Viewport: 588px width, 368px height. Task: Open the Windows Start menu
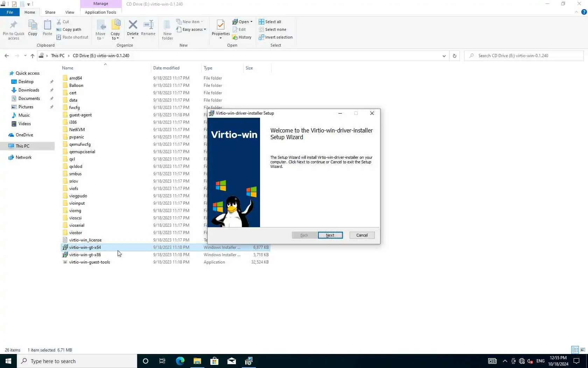click(x=8, y=361)
